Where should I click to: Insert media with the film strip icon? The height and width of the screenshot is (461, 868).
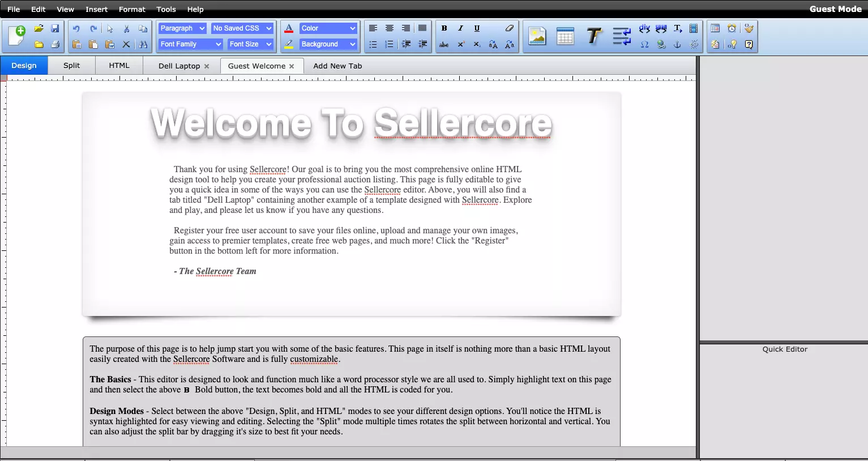click(694, 28)
